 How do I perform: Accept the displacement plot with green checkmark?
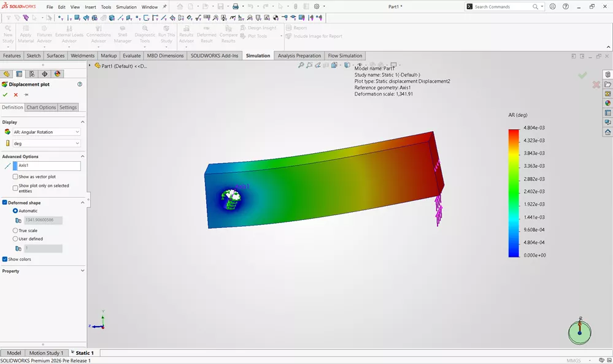(x=6, y=94)
